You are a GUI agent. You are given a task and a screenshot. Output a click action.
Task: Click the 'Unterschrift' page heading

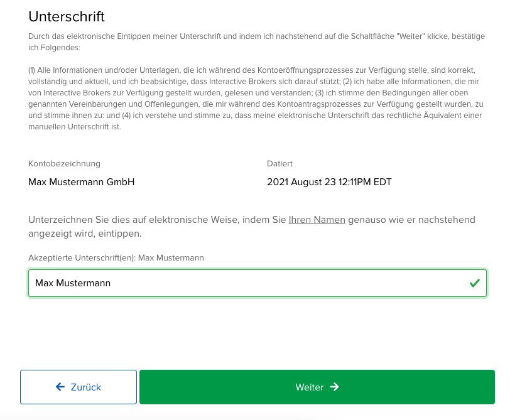pyautogui.click(x=67, y=16)
